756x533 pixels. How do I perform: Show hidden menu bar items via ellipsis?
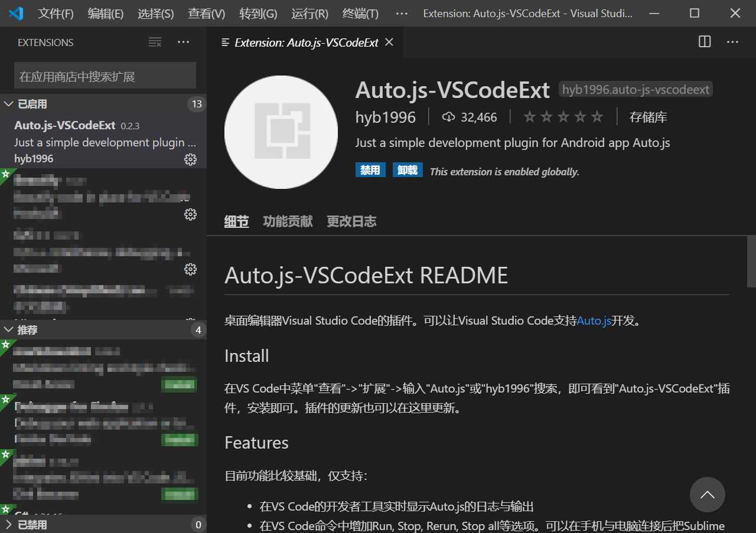click(401, 13)
